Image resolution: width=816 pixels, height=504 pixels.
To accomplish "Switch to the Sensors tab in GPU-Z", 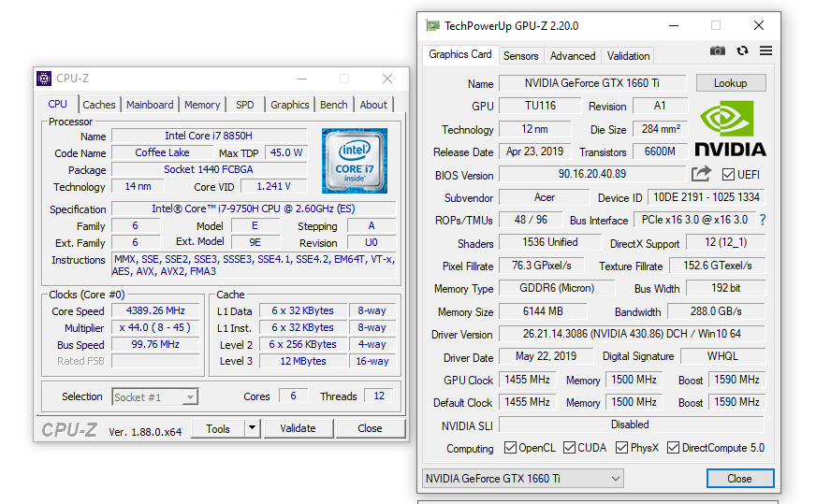I will click(x=520, y=56).
